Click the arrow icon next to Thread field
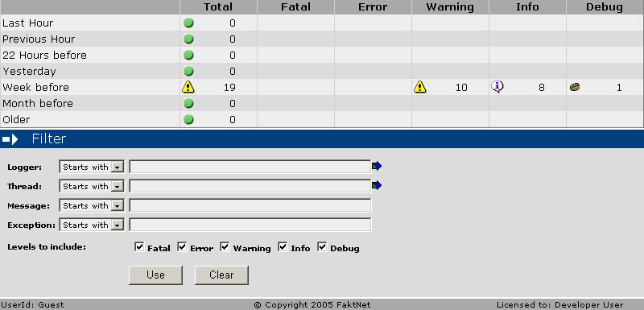644x310 pixels. pyautogui.click(x=377, y=185)
